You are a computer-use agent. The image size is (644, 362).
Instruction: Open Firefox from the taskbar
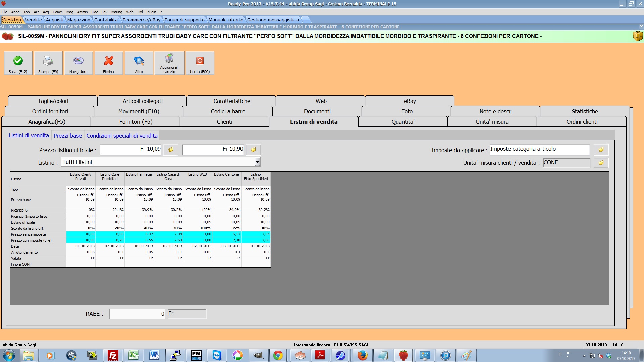pyautogui.click(x=362, y=355)
